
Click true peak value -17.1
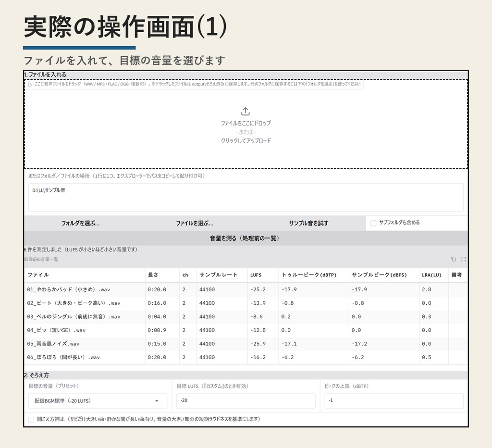click(x=289, y=344)
